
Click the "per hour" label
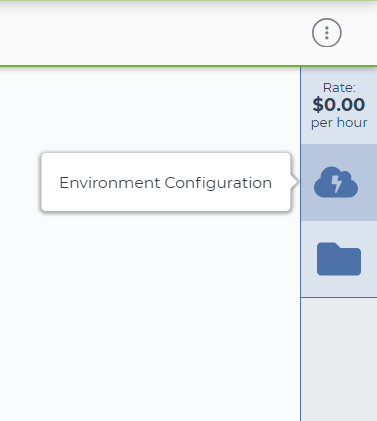point(339,123)
